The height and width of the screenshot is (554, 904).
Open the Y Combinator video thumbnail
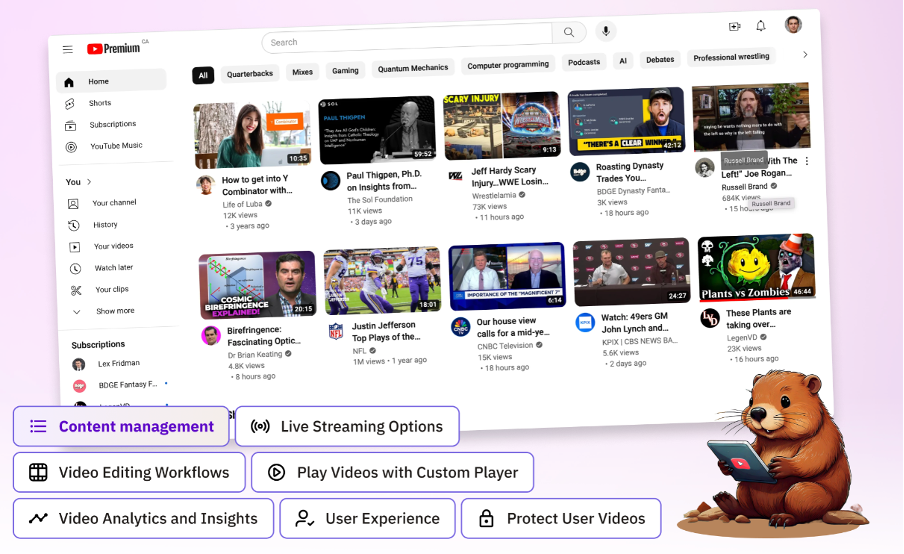point(252,134)
